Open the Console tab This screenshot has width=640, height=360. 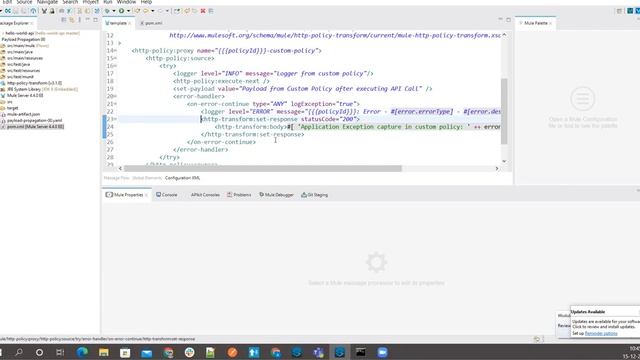[167, 195]
